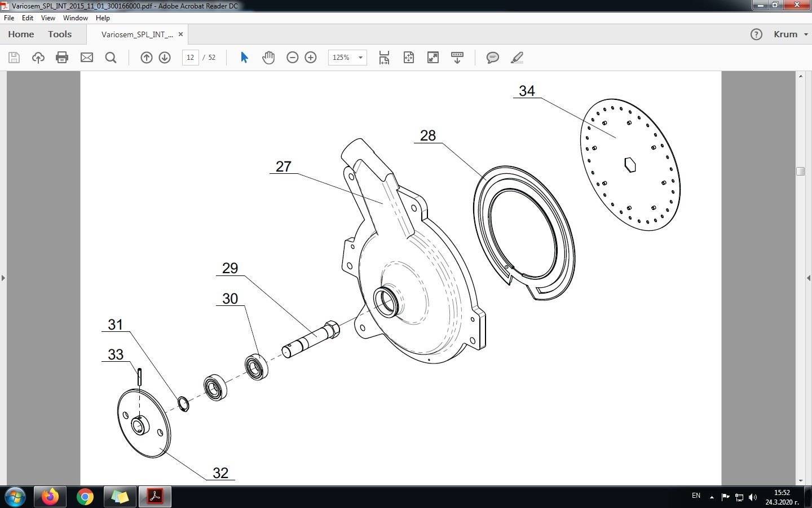Activate the hand pan tool
Image resolution: width=812 pixels, height=508 pixels.
tap(268, 58)
